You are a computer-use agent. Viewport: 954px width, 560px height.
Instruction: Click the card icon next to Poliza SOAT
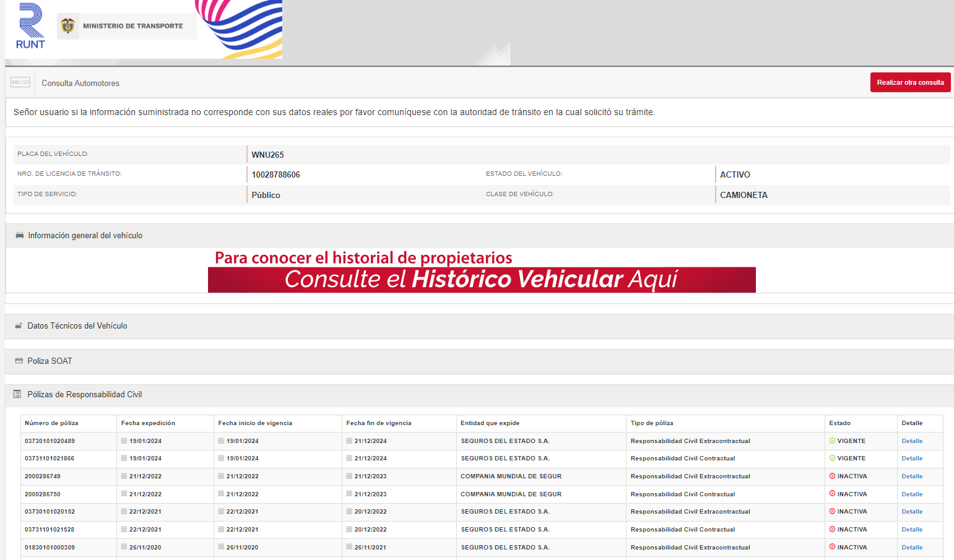pos(19,361)
